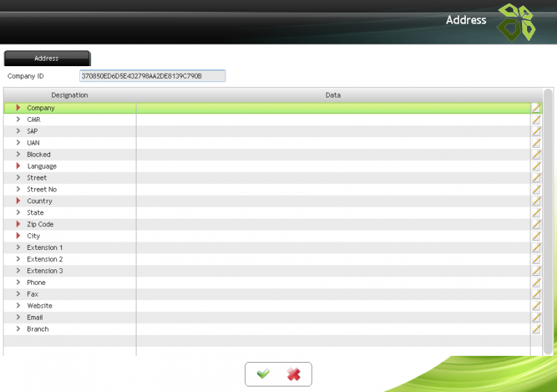557x392 pixels.
Task: Click the vertical scrollbar of the table
Action: pyautogui.click(x=549, y=222)
